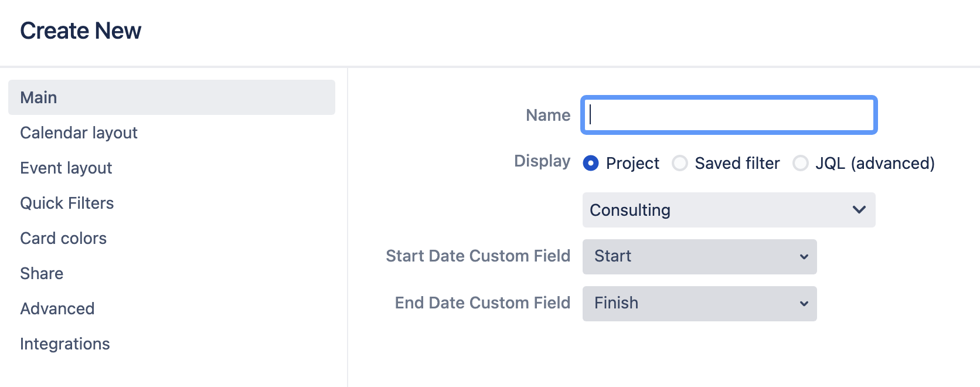The image size is (980, 387).
Task: Pick the JQL (advanced) radio option
Action: pyautogui.click(x=801, y=163)
